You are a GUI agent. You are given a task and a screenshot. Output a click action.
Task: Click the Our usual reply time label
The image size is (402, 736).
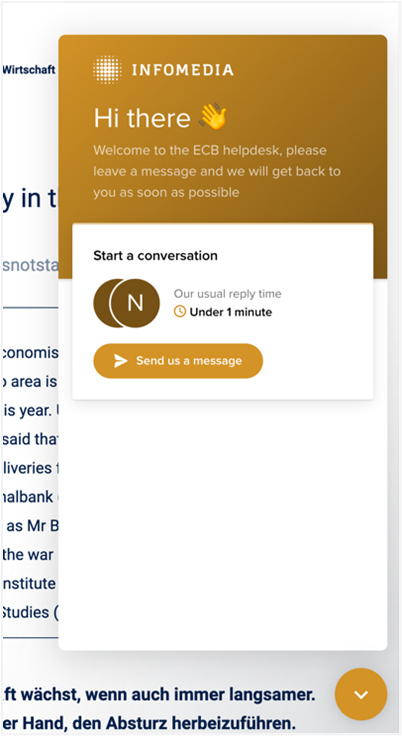pyautogui.click(x=227, y=294)
